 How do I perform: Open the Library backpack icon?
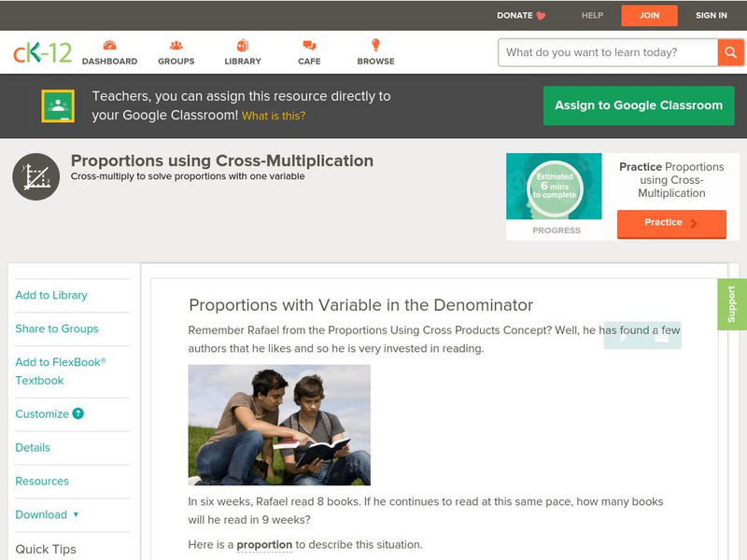click(243, 45)
